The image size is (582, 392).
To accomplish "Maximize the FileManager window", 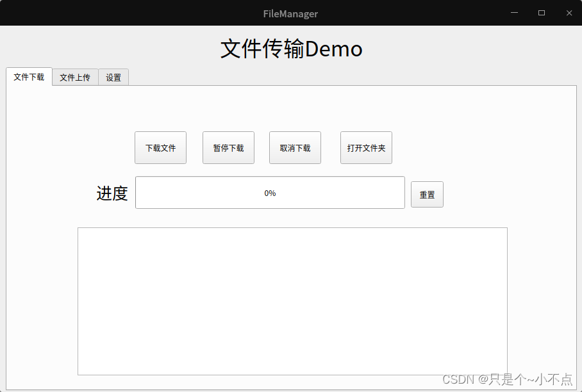I will tap(542, 13).
